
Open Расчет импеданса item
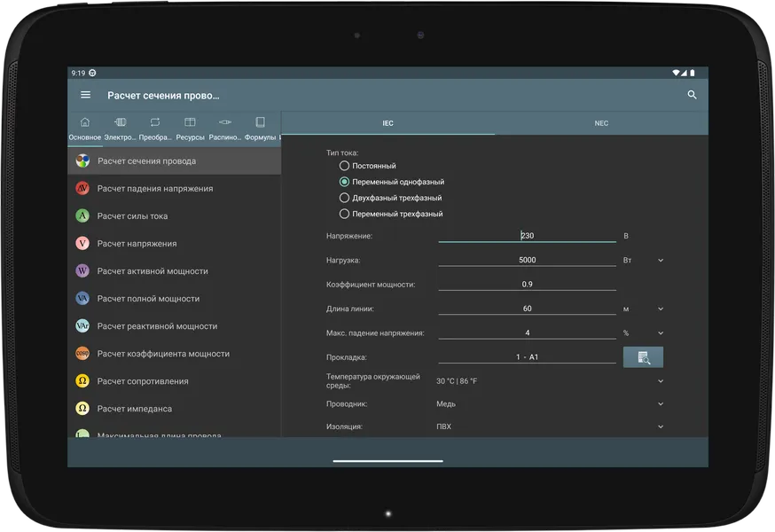click(x=175, y=409)
